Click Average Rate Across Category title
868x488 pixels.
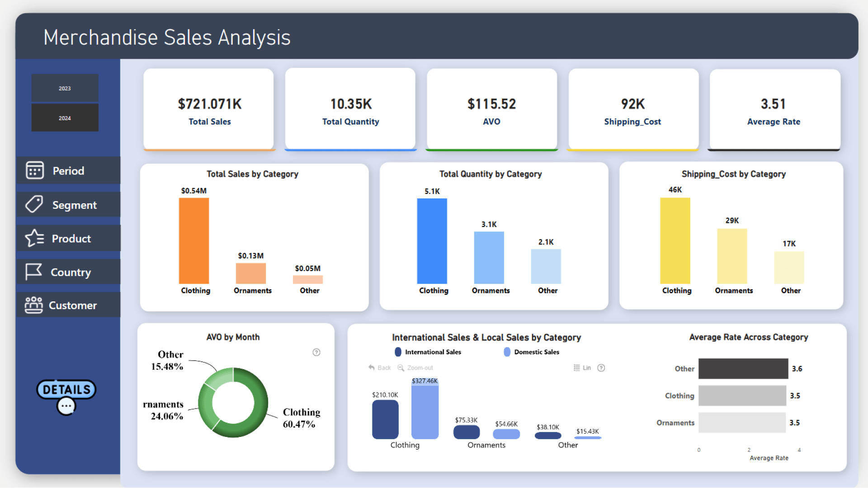point(749,337)
